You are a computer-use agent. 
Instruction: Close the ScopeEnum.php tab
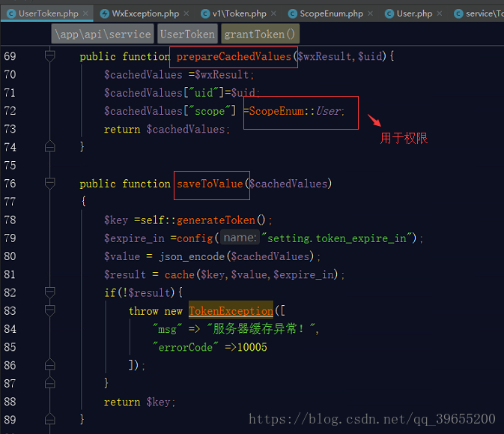(x=370, y=13)
